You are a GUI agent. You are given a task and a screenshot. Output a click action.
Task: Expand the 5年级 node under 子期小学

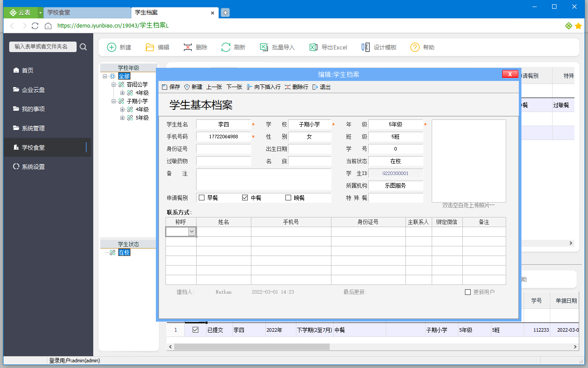[x=123, y=118]
